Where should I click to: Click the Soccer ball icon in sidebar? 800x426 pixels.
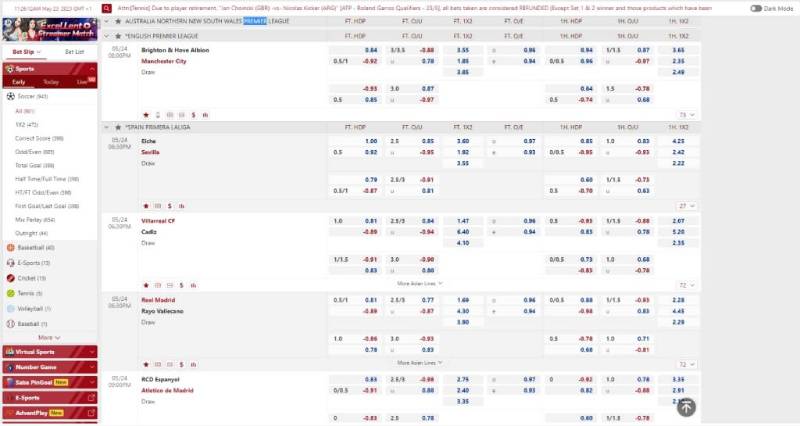(10, 96)
